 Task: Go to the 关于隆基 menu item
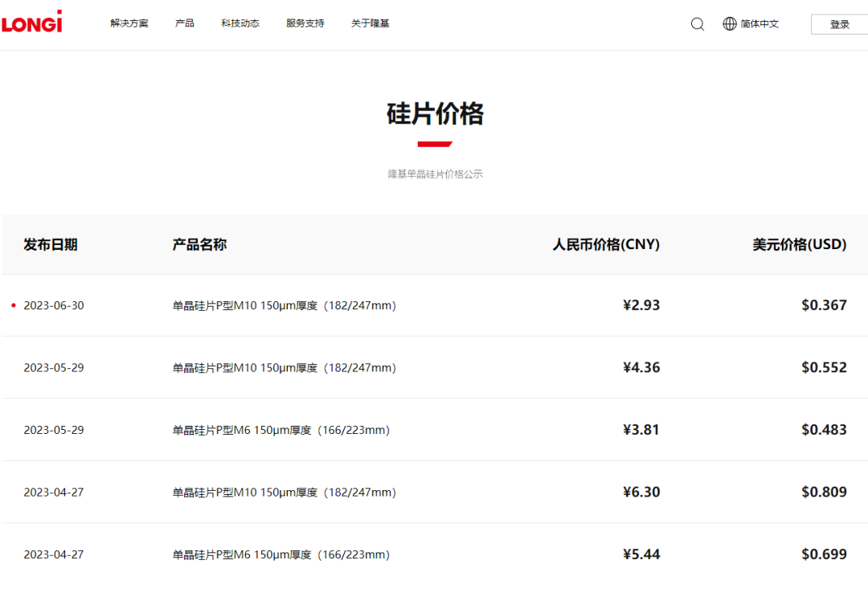tap(371, 23)
